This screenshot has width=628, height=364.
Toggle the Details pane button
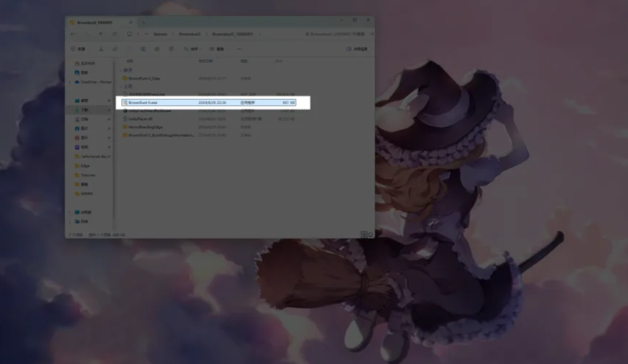(x=357, y=49)
